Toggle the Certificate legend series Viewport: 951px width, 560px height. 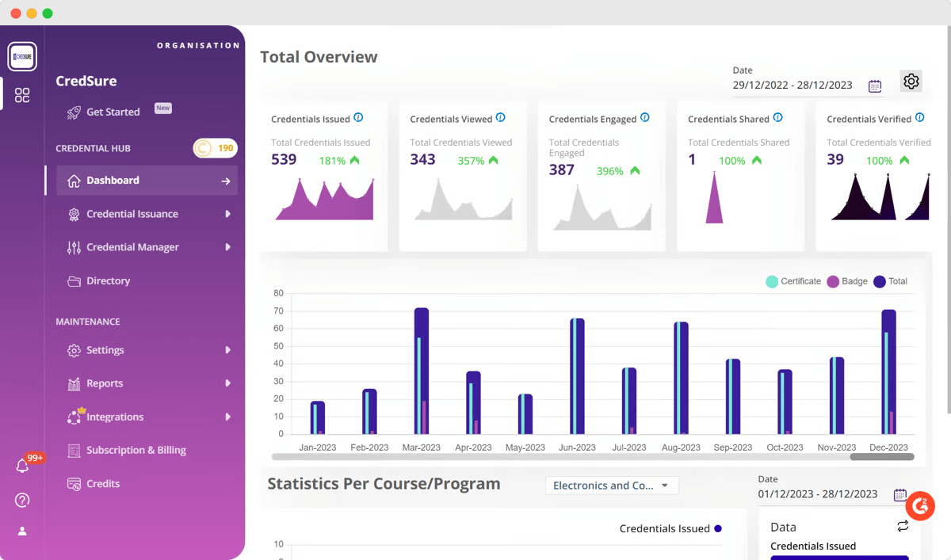[x=793, y=281]
